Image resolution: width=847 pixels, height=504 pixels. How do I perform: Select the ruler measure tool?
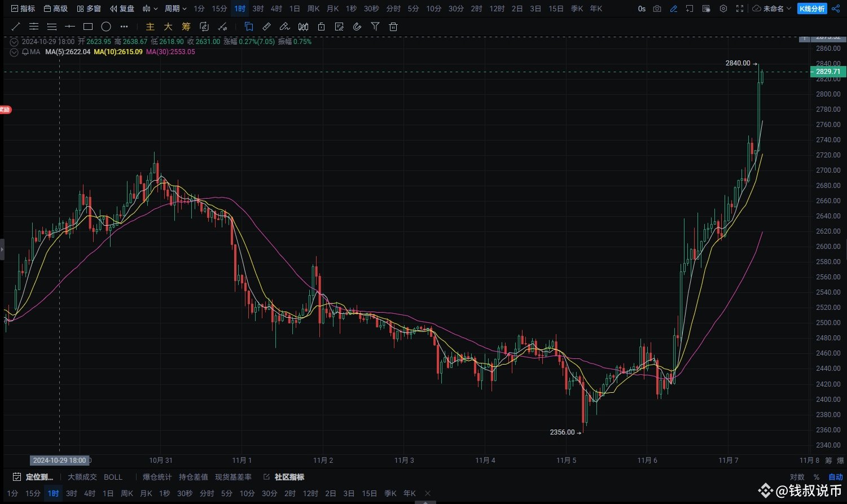[x=267, y=27]
